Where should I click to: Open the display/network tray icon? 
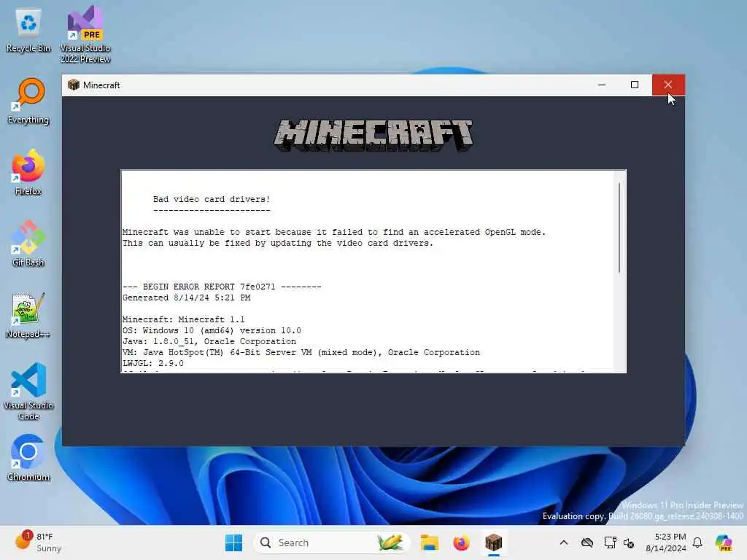(x=610, y=542)
